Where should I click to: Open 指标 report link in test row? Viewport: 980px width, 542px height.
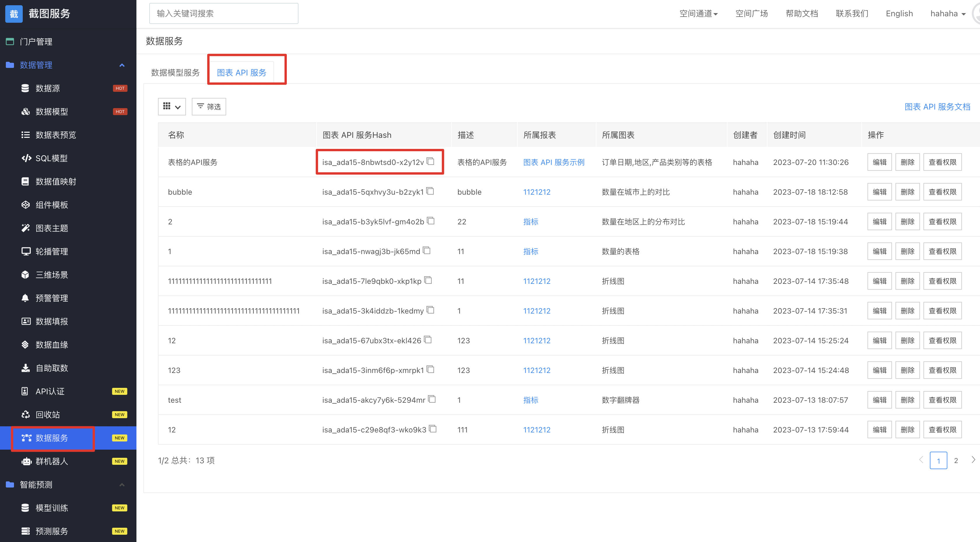[530, 400]
